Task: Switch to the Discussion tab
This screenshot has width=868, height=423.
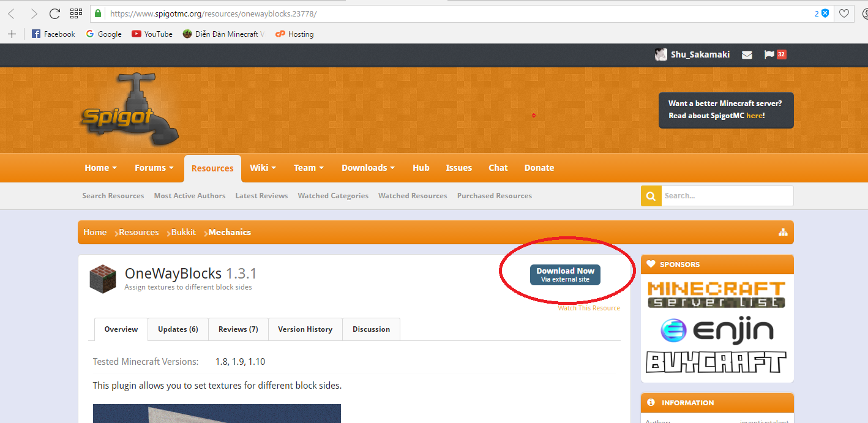Action: [x=371, y=329]
